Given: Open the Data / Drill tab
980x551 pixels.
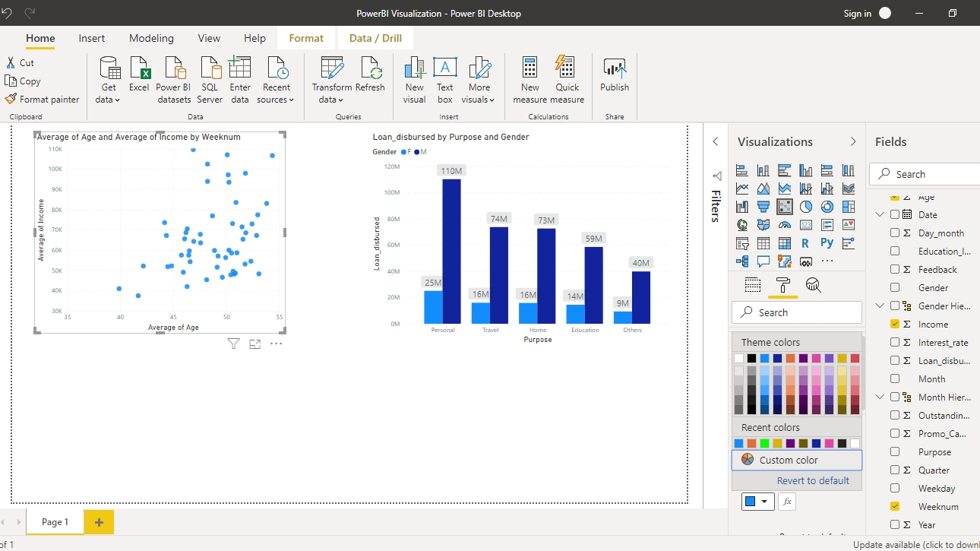Looking at the screenshot, I should click(x=375, y=38).
